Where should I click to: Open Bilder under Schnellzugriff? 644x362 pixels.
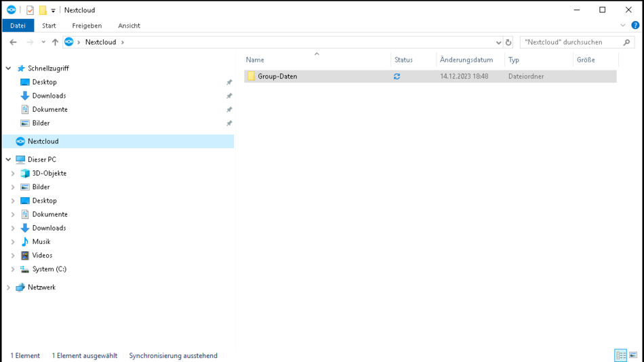[x=41, y=123]
